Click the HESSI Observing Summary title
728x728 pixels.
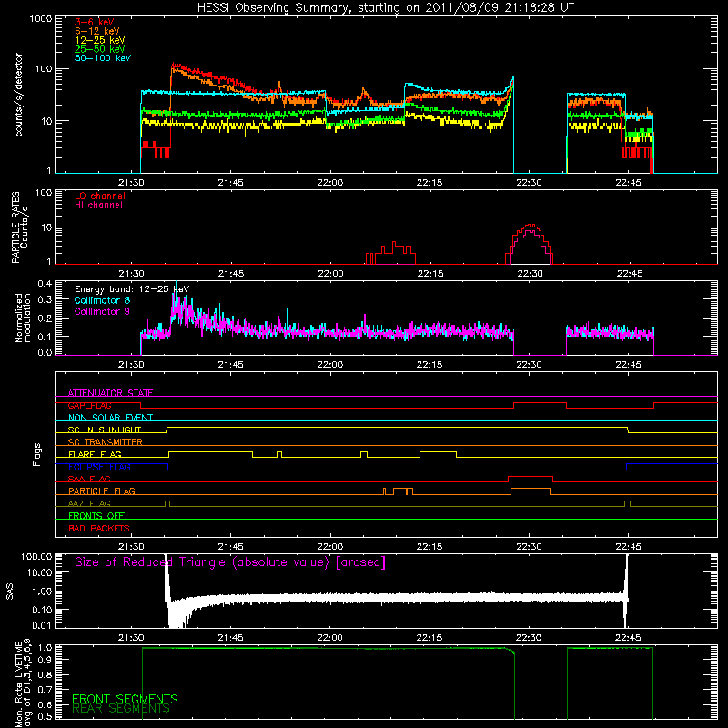coord(385,8)
